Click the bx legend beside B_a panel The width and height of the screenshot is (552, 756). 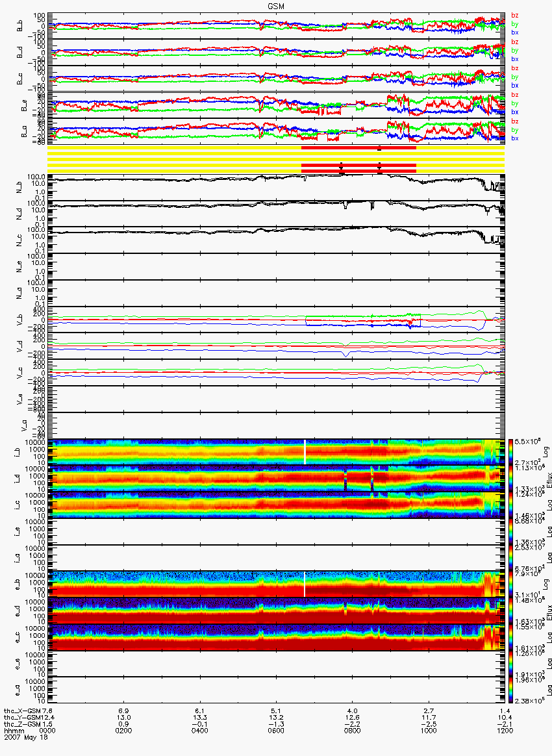(514, 138)
